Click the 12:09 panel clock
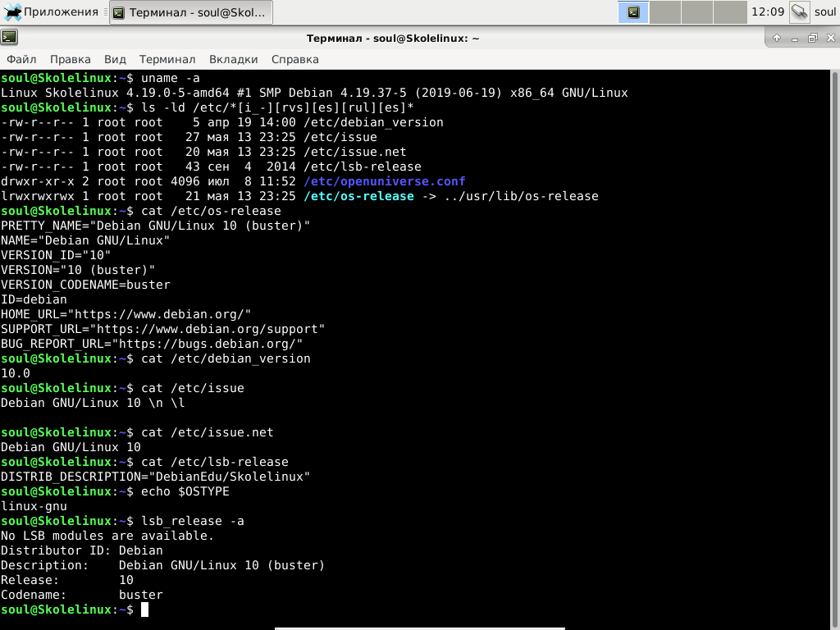Screen dimensions: 840x630 (768, 11)
